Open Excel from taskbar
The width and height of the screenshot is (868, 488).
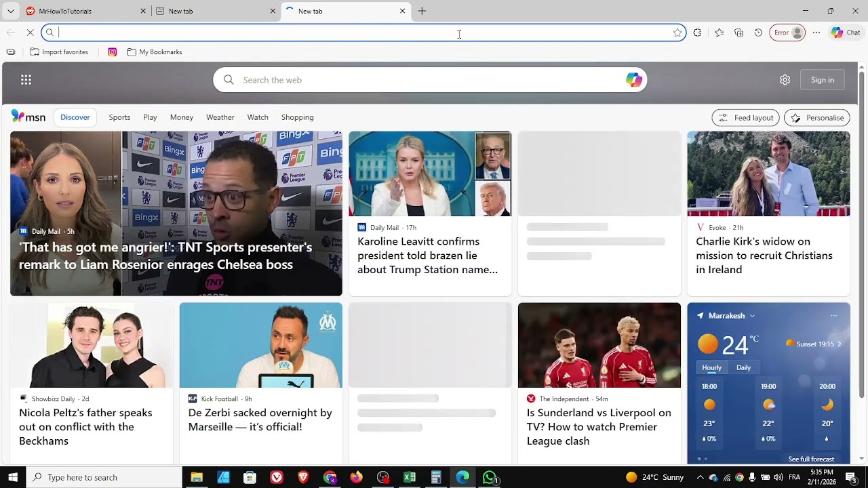[x=410, y=477]
